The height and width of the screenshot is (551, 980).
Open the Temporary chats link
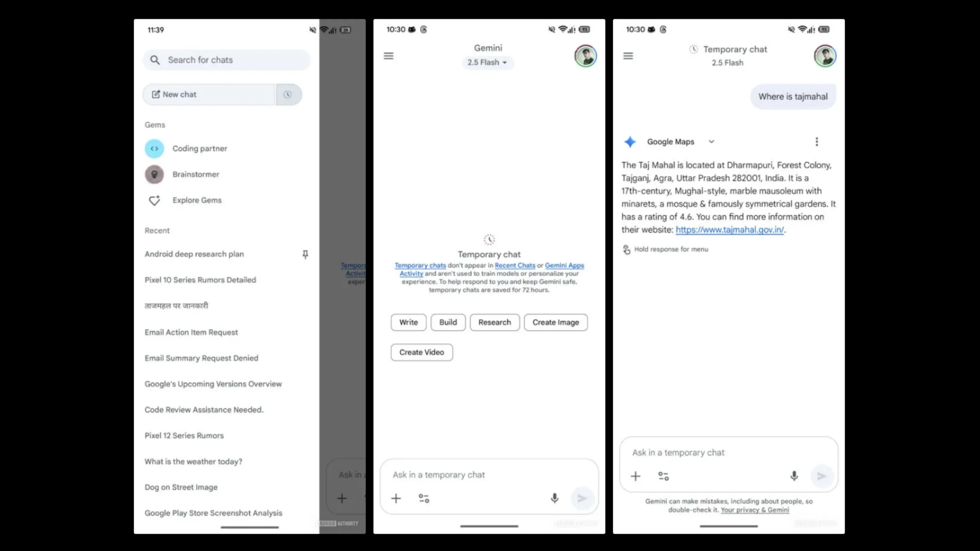click(420, 265)
